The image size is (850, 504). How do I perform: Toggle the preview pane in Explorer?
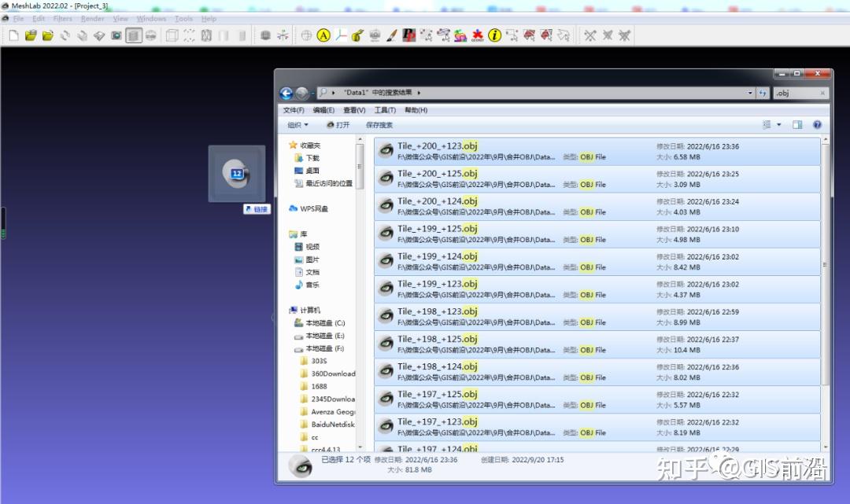point(796,124)
